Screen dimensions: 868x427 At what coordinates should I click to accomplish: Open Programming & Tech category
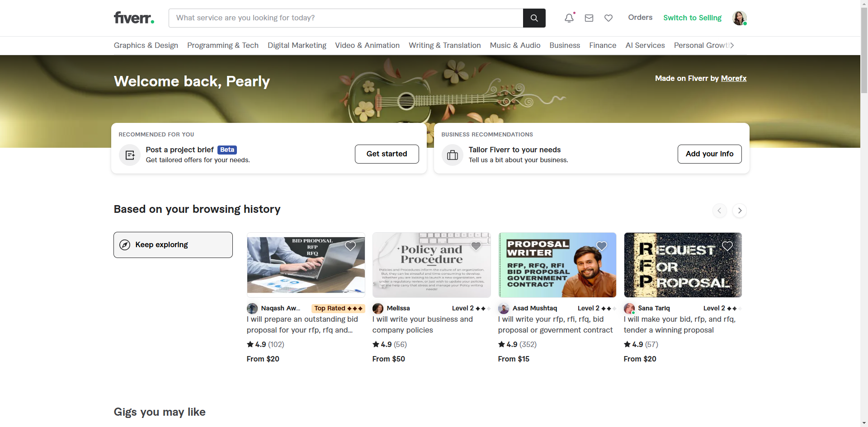coord(223,45)
